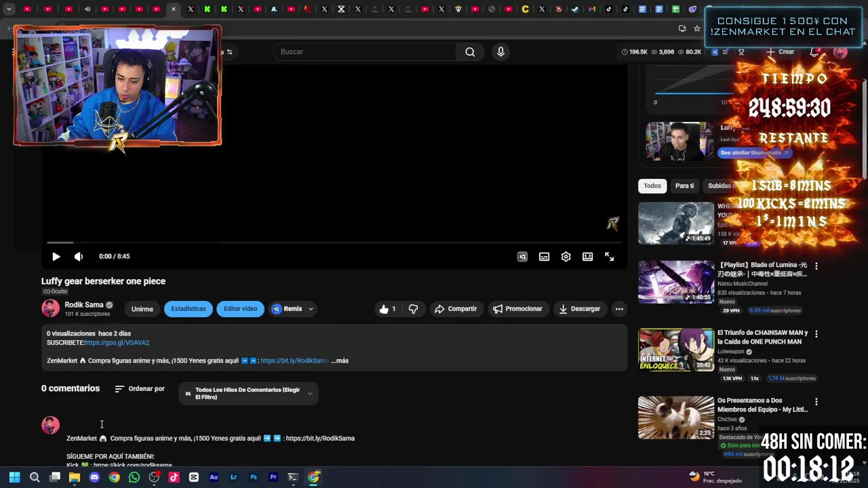Open Promocionar for this video
Screen dimensions: 868x488
517,309
